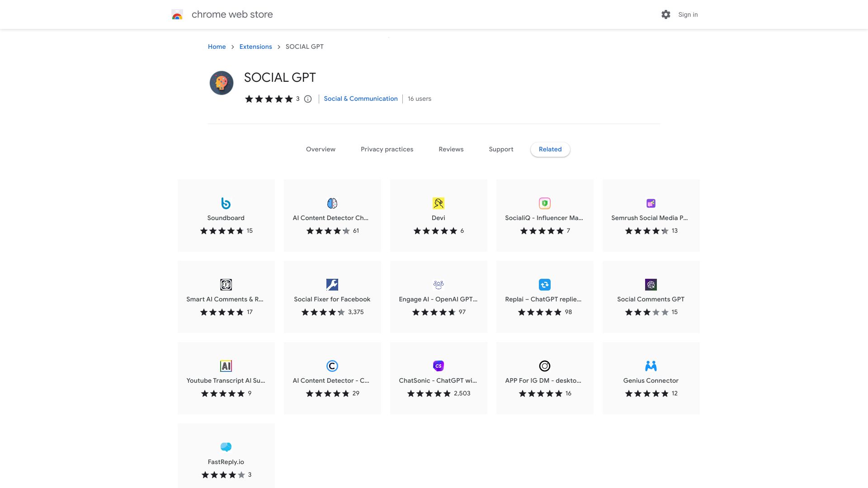Click the rating info icon beside 3
Viewport: 868px width, 488px height.
(x=308, y=99)
